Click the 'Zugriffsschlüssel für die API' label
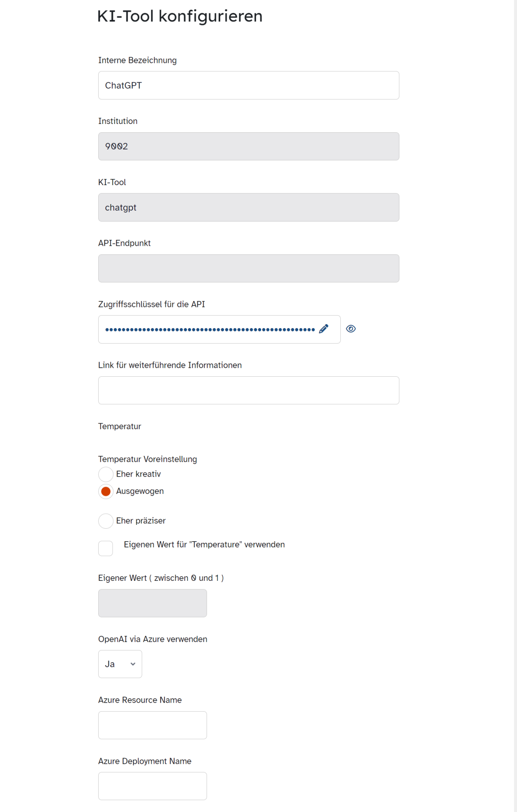The image size is (517, 812). [x=152, y=304]
